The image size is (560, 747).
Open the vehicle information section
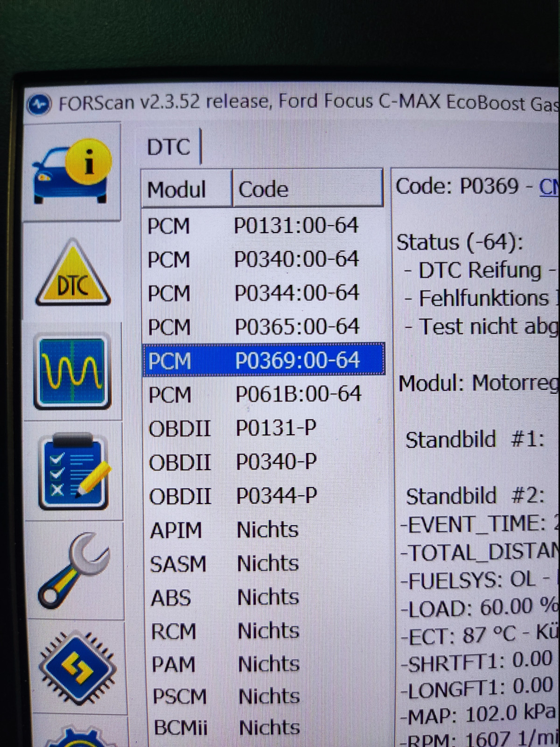pyautogui.click(x=71, y=172)
